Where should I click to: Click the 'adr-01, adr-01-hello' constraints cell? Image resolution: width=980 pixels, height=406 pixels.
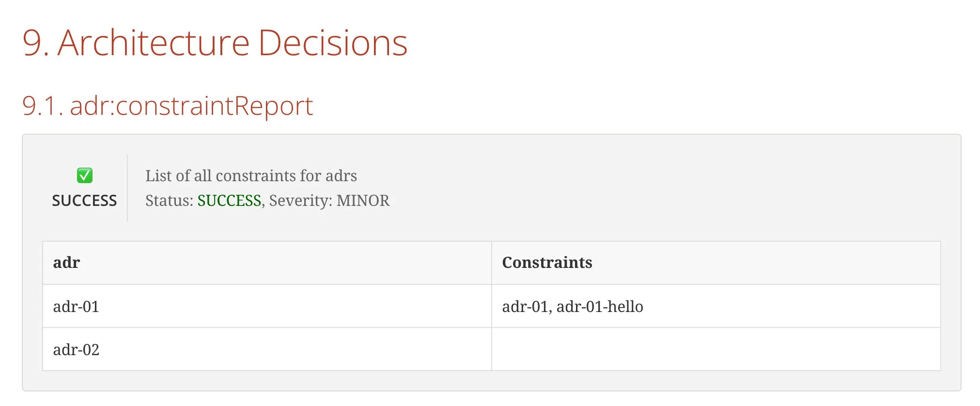coord(716,306)
